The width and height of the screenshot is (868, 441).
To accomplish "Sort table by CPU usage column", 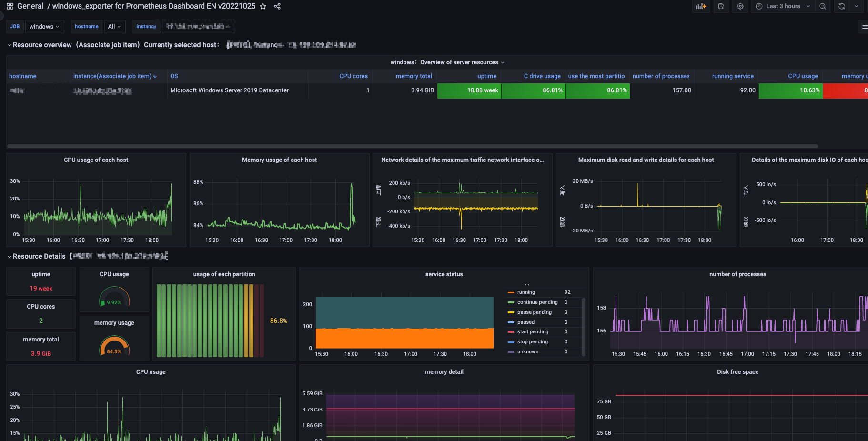I will (x=803, y=76).
